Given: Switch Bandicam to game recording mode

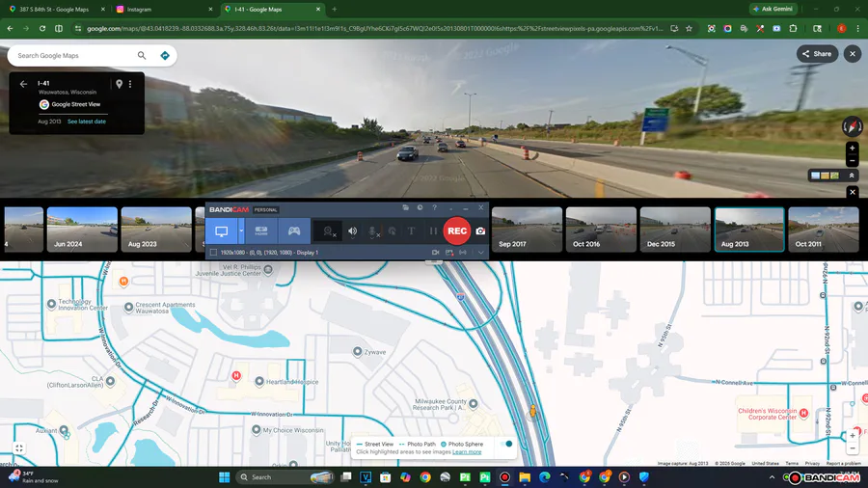Looking at the screenshot, I should [294, 231].
